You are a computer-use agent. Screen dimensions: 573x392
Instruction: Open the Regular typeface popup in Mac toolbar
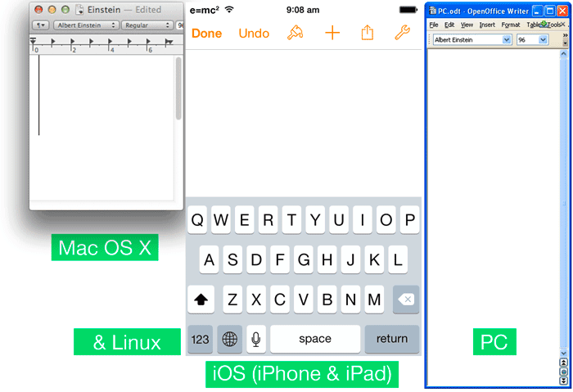coord(147,25)
